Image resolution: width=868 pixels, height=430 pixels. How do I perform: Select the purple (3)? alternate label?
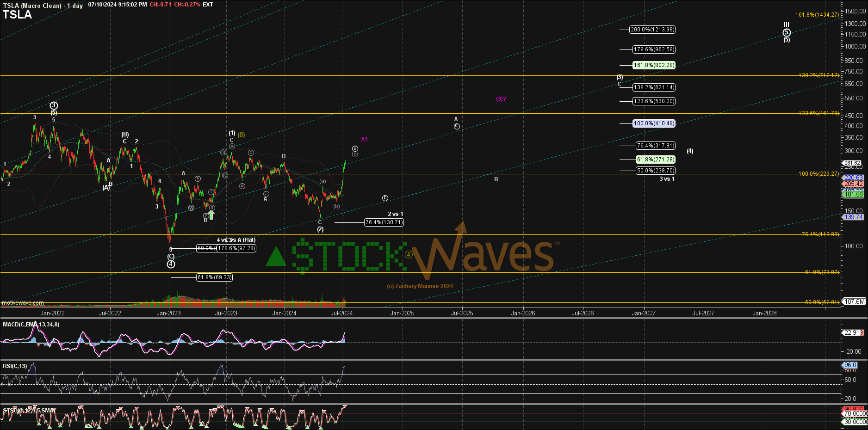501,99
